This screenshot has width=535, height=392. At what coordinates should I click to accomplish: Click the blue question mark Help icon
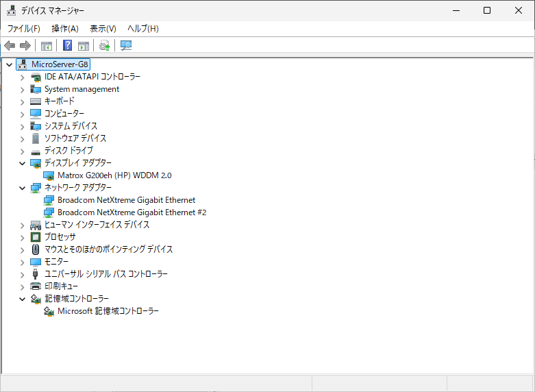coord(68,46)
